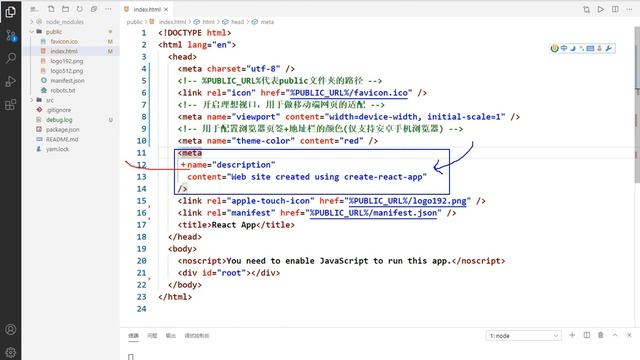
Task: Open the Extensions view
Action: [11, 104]
